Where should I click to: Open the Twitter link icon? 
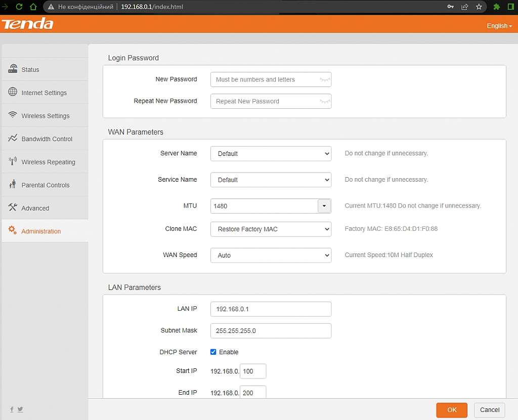20,409
